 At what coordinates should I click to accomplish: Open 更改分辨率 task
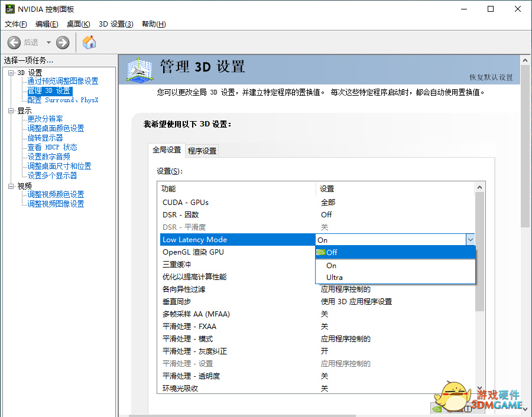[x=45, y=119]
